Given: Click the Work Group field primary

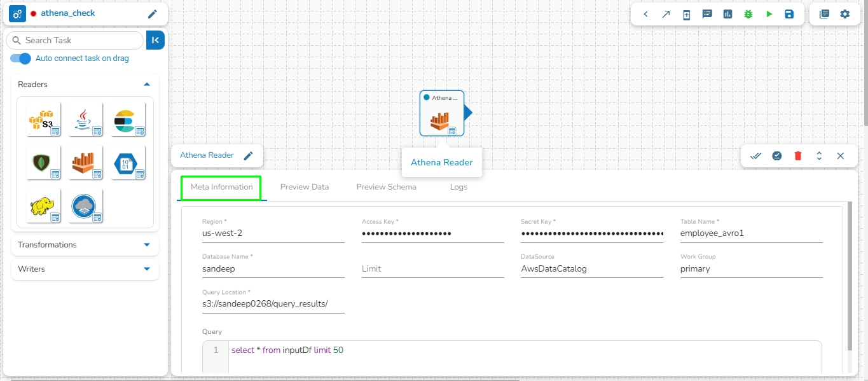Looking at the screenshot, I should pos(752,269).
